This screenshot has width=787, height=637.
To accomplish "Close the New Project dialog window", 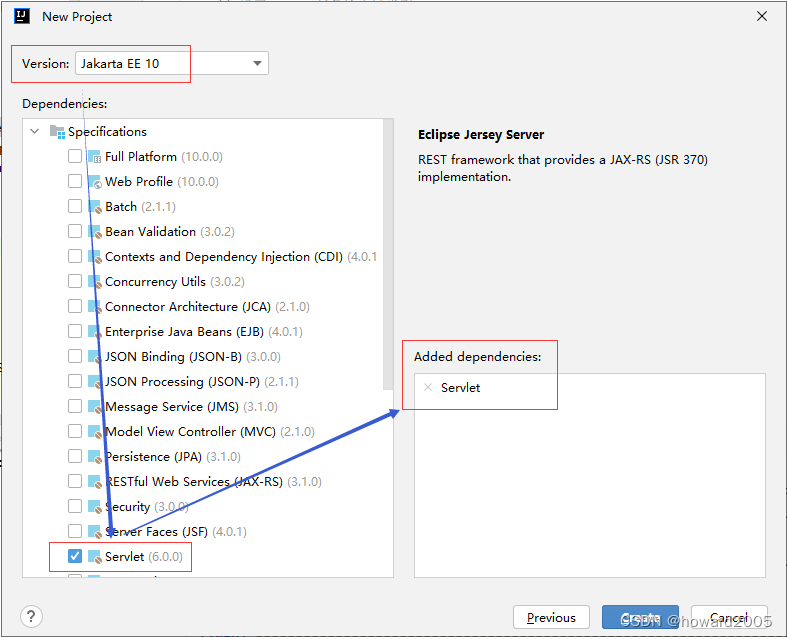I will tap(762, 17).
